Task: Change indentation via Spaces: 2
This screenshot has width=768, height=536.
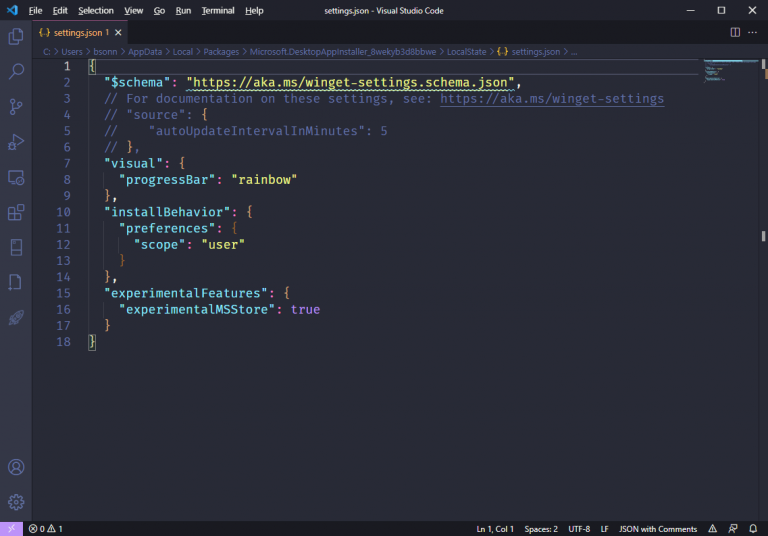Action: click(x=541, y=529)
